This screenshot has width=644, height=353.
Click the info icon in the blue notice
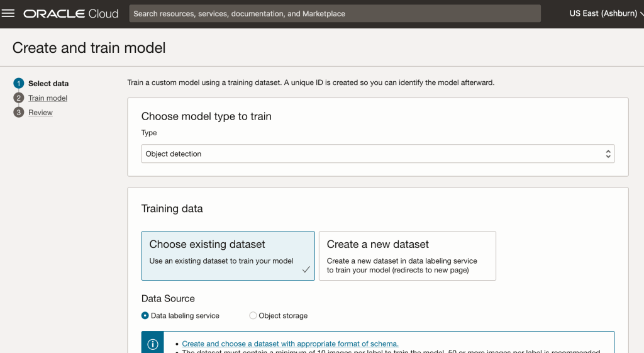[x=152, y=344]
